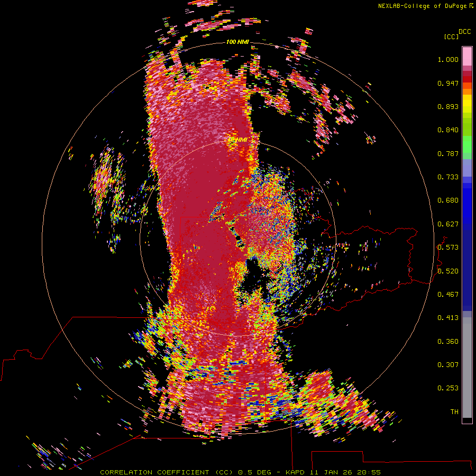The image size is (476, 476).
Task: Click the 0.733 legend value
Action: (448, 177)
